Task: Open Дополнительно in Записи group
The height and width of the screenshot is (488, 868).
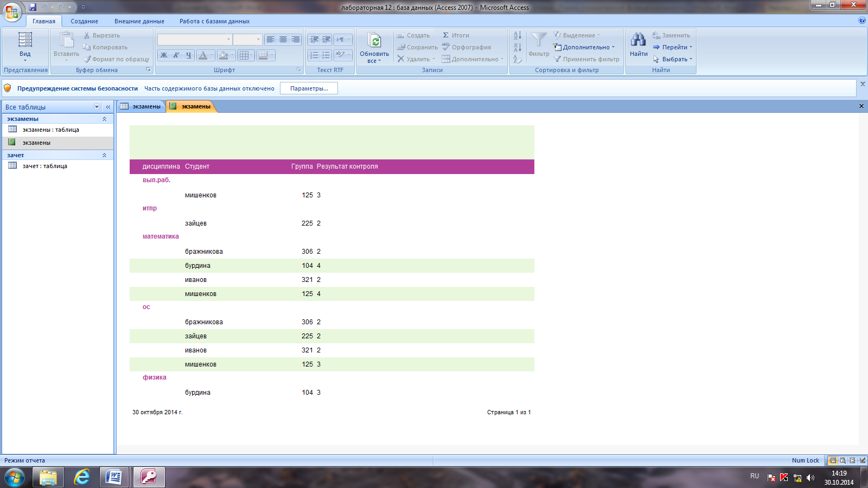Action: tap(473, 59)
